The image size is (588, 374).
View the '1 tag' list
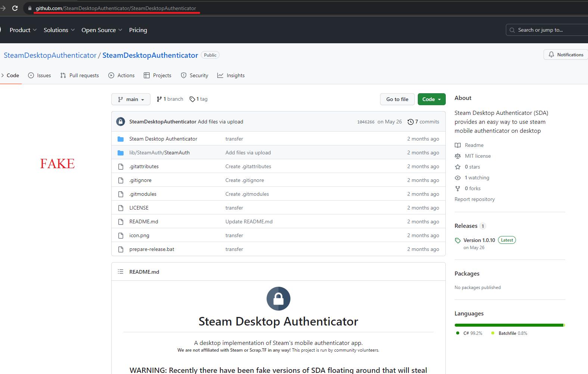(x=199, y=99)
